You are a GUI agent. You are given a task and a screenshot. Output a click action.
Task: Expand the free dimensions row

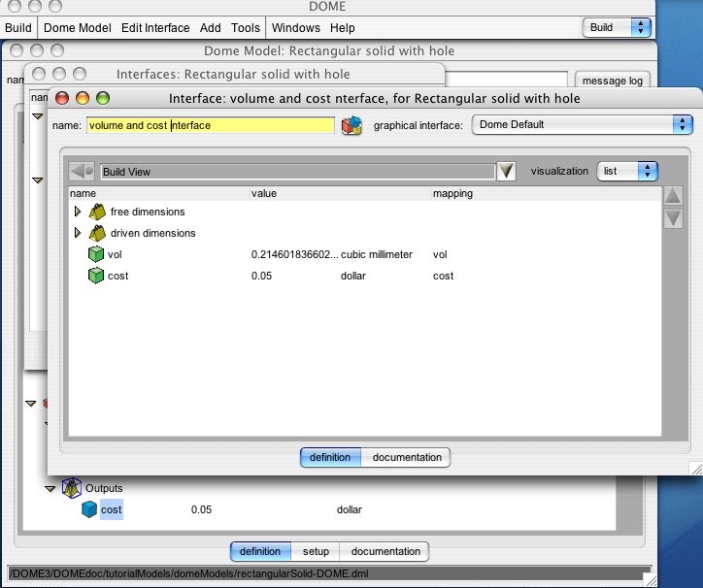click(78, 212)
